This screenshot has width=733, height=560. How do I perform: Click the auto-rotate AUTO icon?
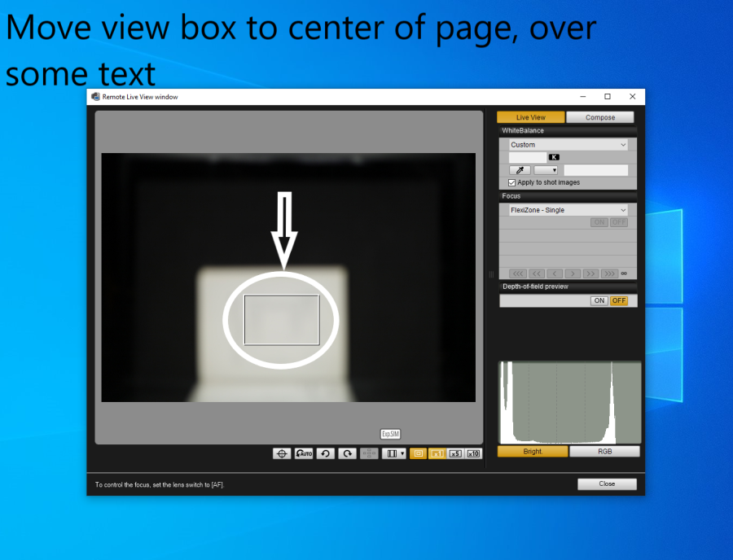coord(304,453)
